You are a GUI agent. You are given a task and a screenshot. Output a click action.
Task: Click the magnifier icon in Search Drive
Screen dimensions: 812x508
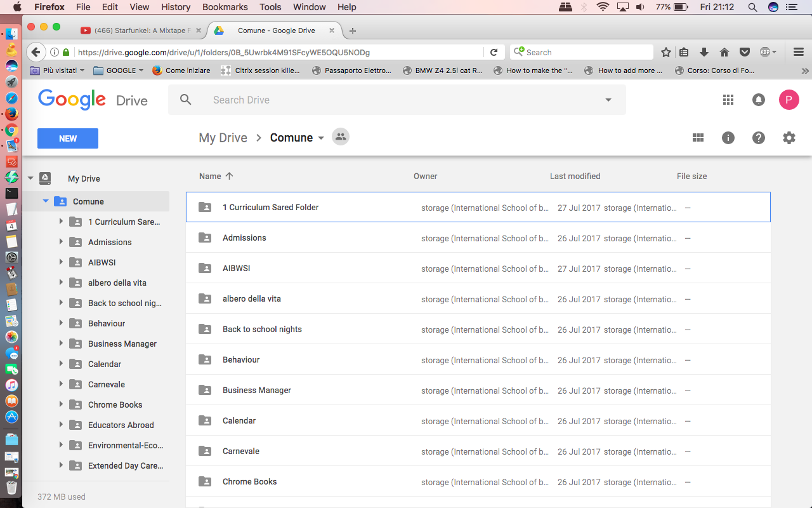click(x=185, y=100)
